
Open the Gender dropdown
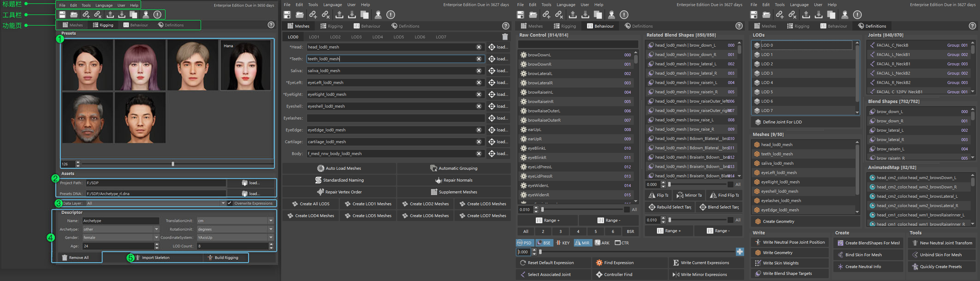(156, 238)
